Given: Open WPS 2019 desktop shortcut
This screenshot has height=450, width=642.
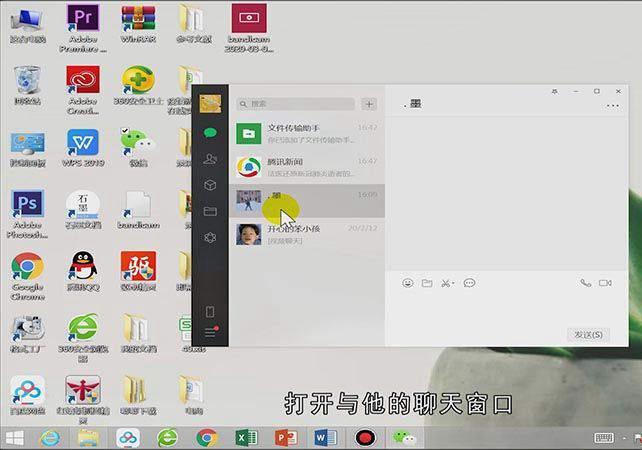Looking at the screenshot, I should click(83, 148).
